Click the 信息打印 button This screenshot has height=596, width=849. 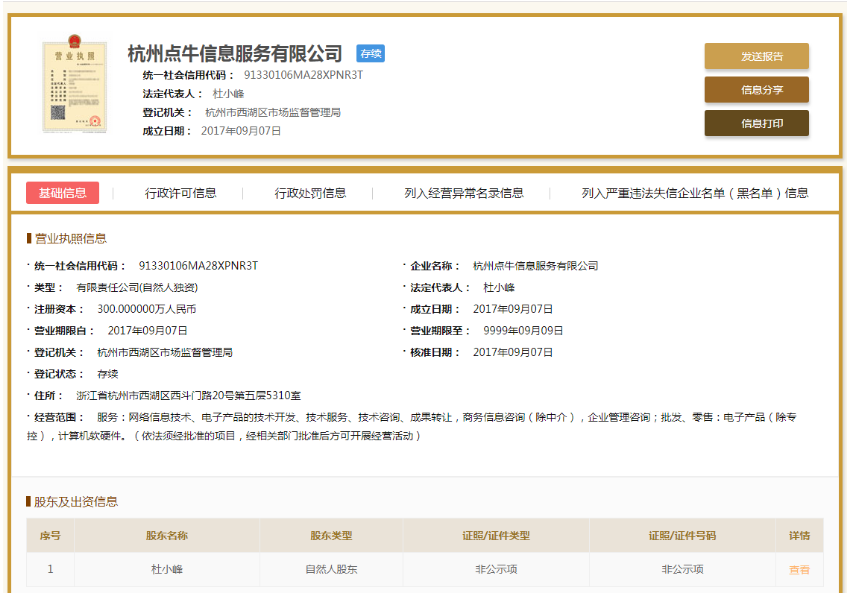click(756, 123)
